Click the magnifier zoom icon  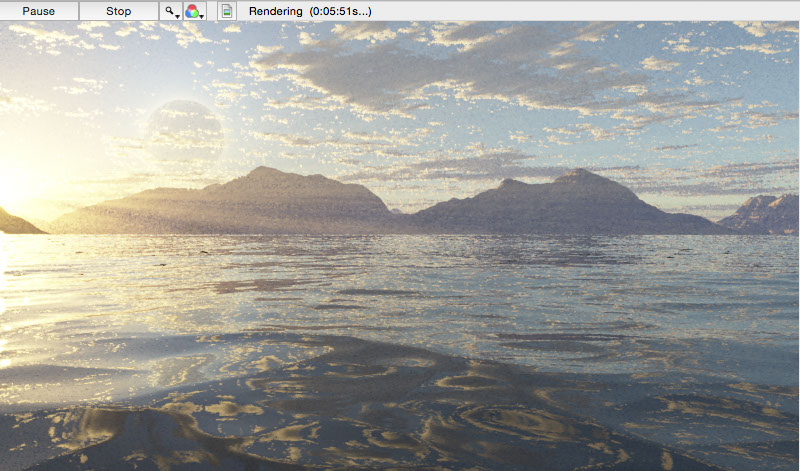click(171, 11)
